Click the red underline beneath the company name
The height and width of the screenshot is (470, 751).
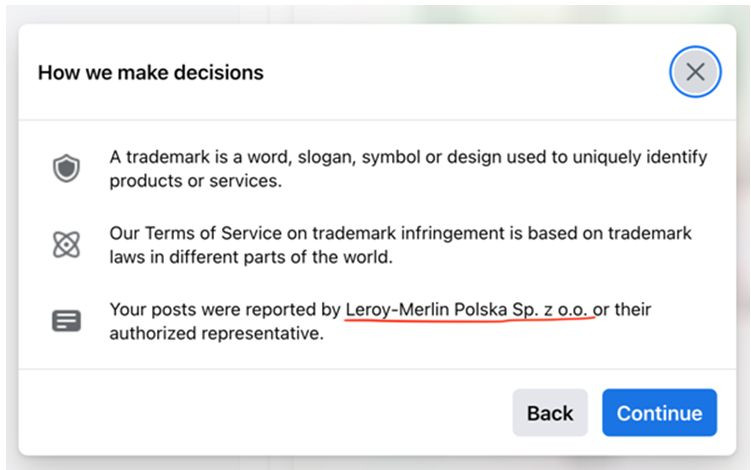[x=468, y=322]
